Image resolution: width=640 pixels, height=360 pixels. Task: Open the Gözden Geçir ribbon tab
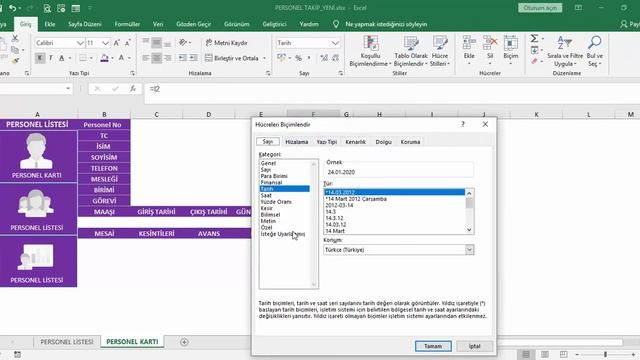click(x=193, y=24)
